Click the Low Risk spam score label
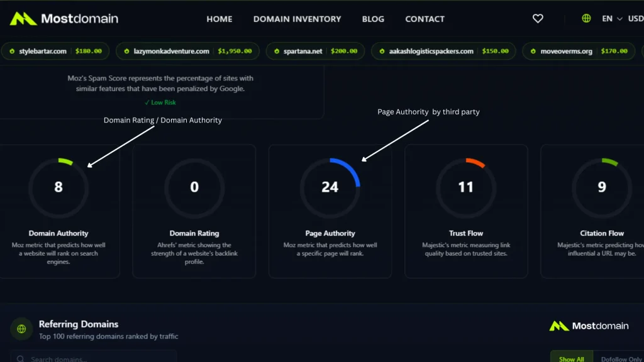 (x=160, y=102)
